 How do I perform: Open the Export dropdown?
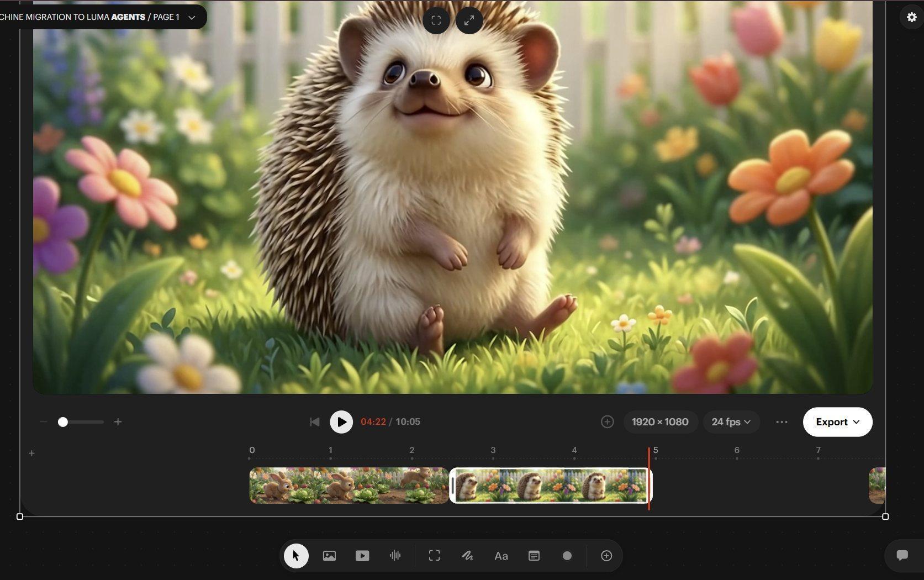[838, 422]
